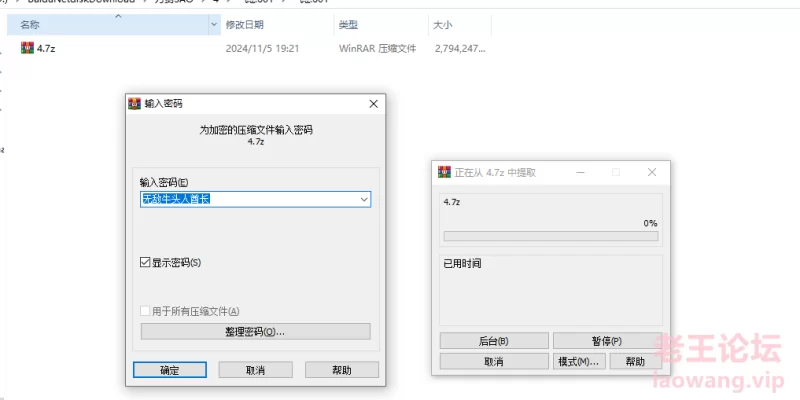Click 取消 in the extraction window
The image size is (800, 400).
(494, 361)
